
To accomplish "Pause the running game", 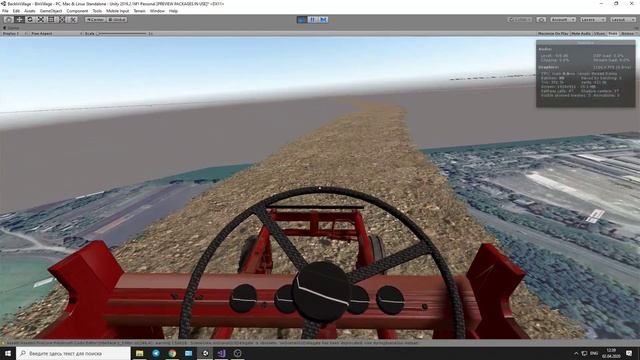I will (313, 20).
